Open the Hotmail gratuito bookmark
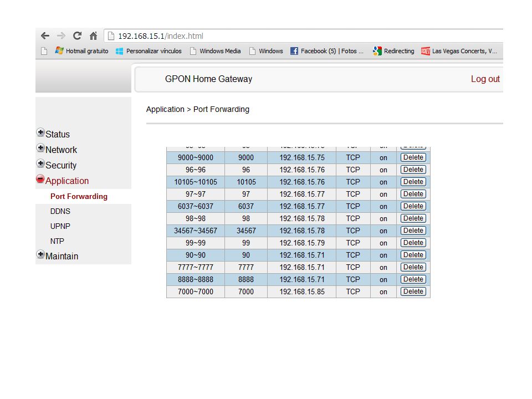Image resolution: width=532 pixels, height=399 pixels. click(x=82, y=51)
